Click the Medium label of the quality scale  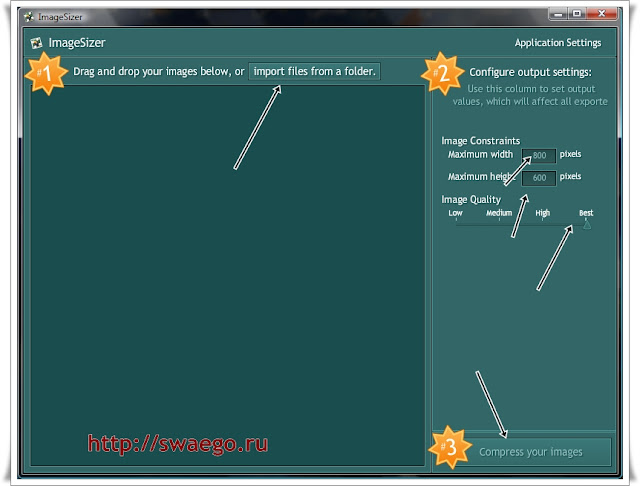pyautogui.click(x=499, y=213)
